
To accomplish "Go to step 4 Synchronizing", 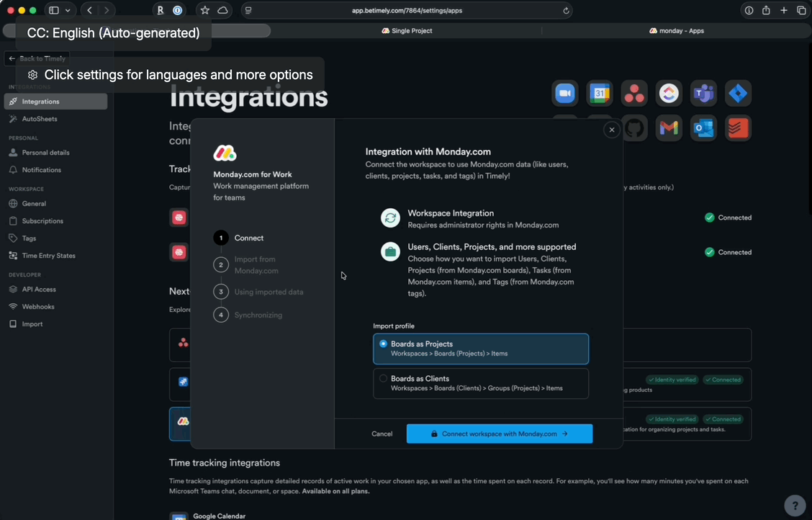I will click(248, 315).
